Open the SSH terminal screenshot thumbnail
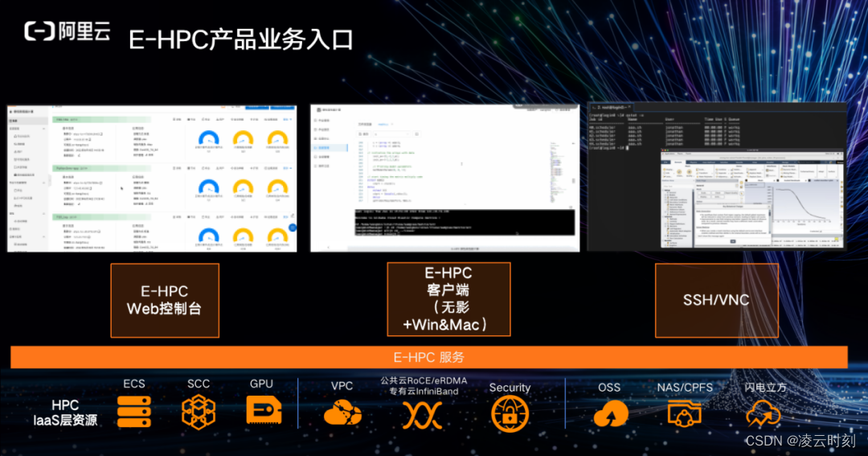Screen dimensions: 868x456 717,175
